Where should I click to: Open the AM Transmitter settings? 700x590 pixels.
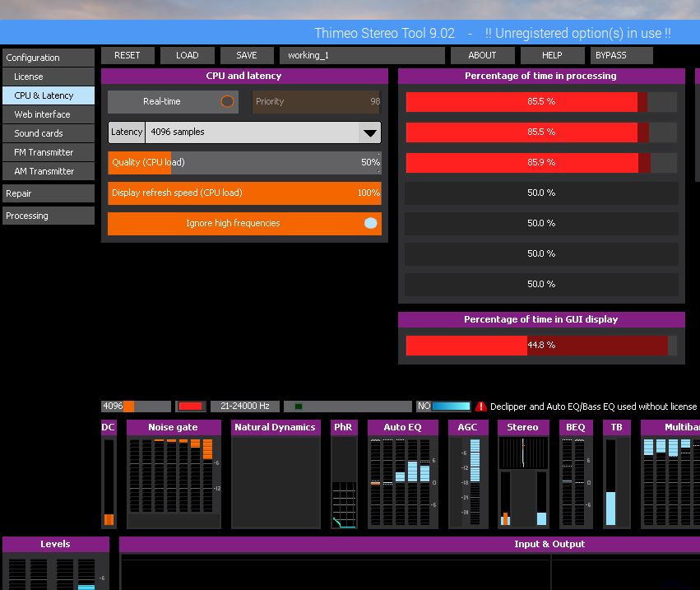49,171
